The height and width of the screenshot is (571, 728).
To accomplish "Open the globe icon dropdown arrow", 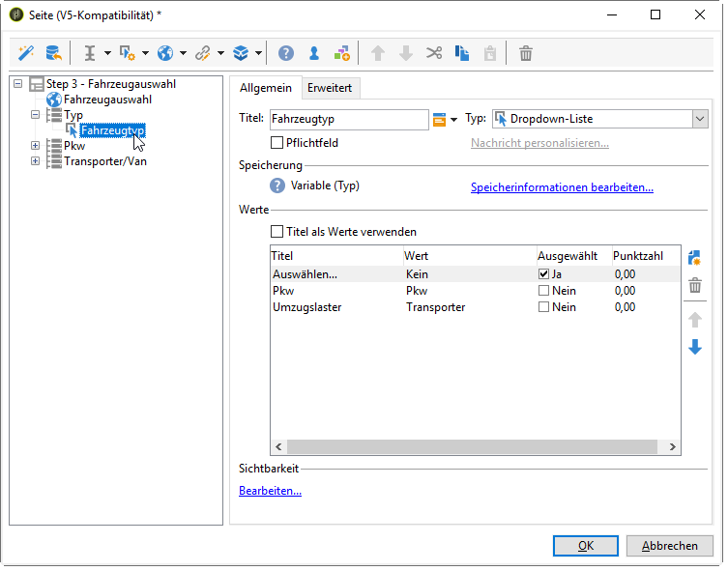I will coord(183,53).
